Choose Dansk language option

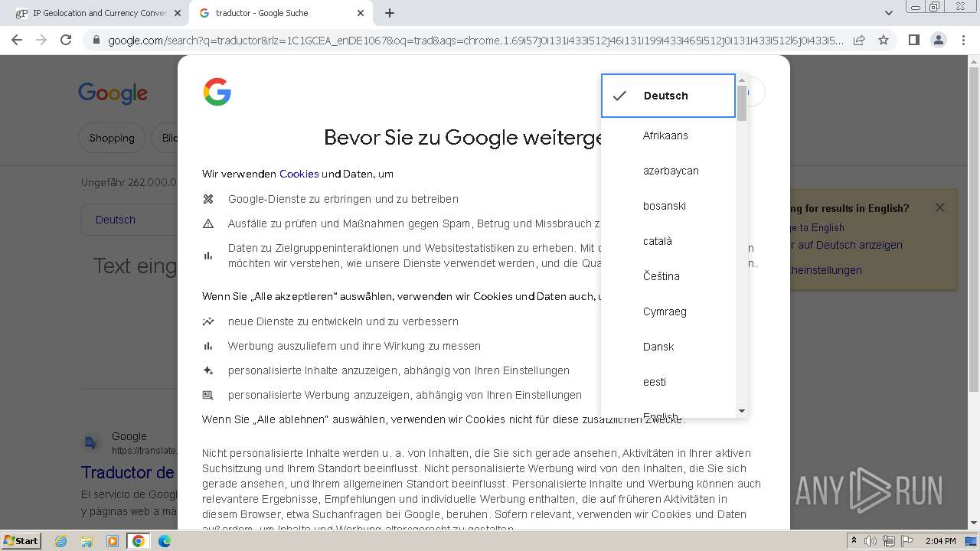668,347
